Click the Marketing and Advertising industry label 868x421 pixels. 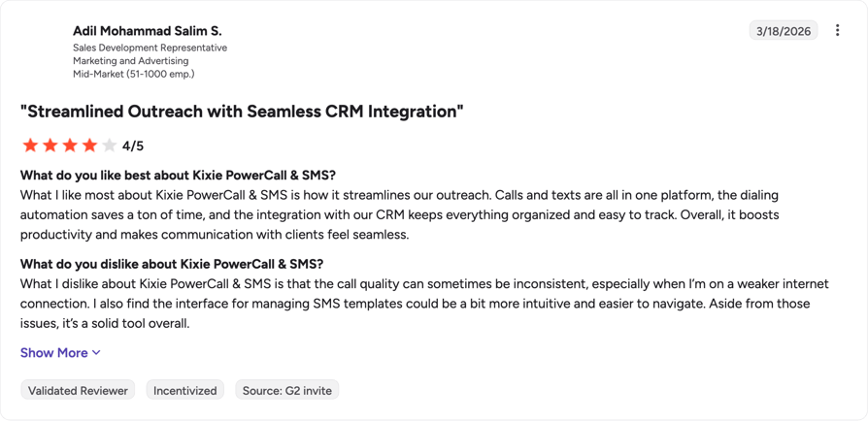[x=131, y=61]
